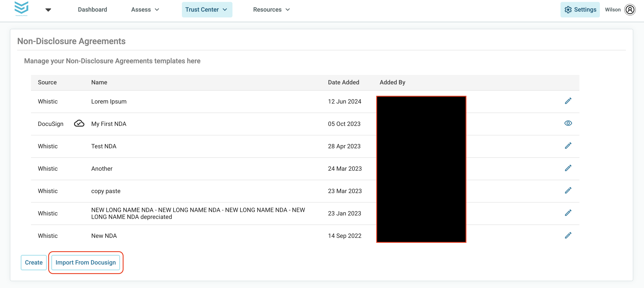
Task: View My First NDA via eye icon
Action: coord(568,123)
